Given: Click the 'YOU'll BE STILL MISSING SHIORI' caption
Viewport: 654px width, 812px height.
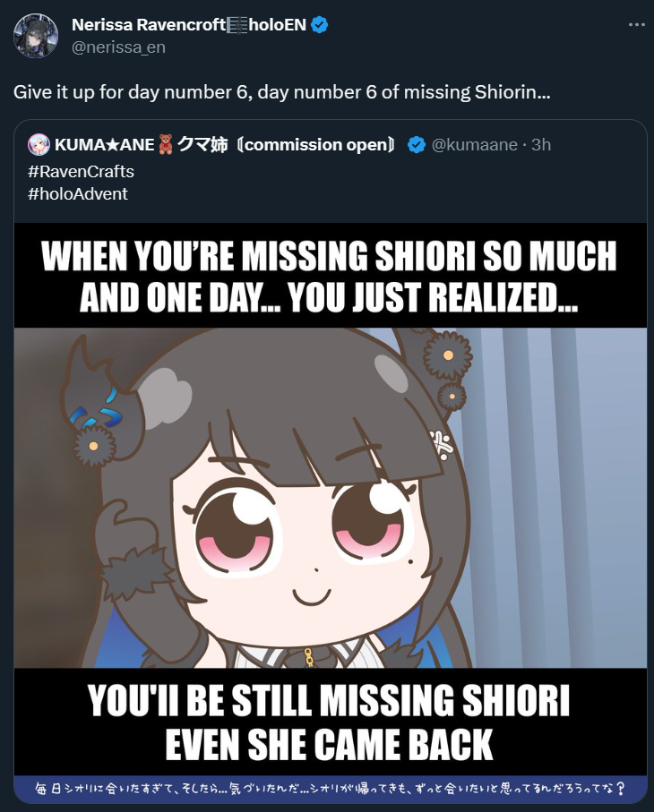Looking at the screenshot, I should [x=329, y=700].
